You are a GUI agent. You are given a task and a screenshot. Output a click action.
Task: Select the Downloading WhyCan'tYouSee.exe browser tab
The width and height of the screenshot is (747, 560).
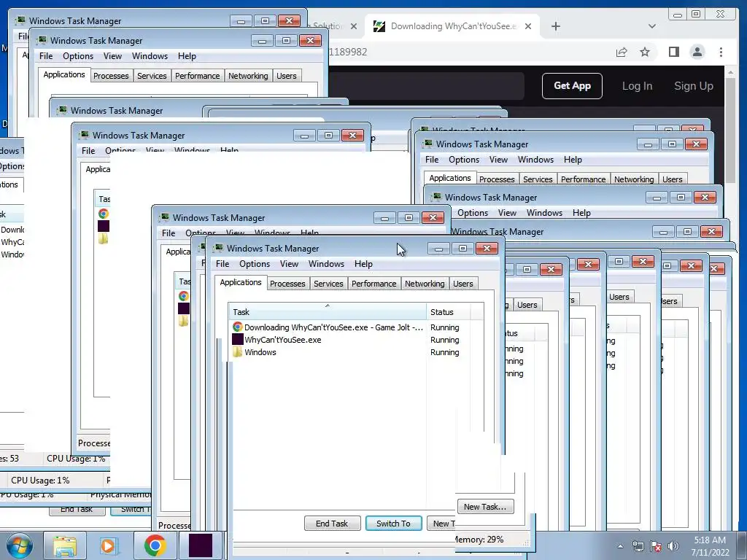pos(451,26)
